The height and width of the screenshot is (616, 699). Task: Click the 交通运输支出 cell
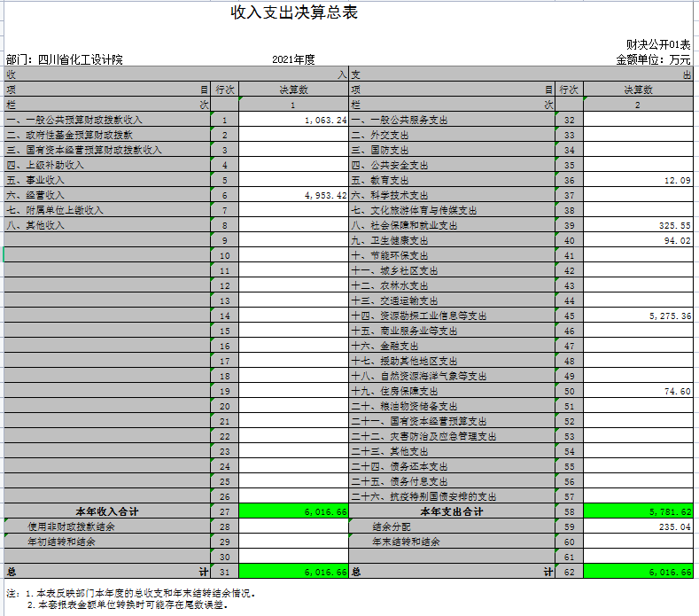pyautogui.click(x=452, y=300)
